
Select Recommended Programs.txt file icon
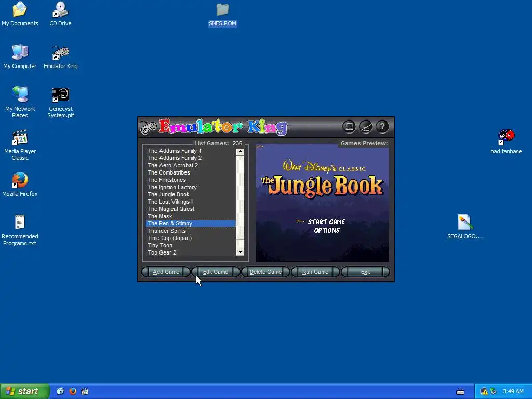pos(20,230)
